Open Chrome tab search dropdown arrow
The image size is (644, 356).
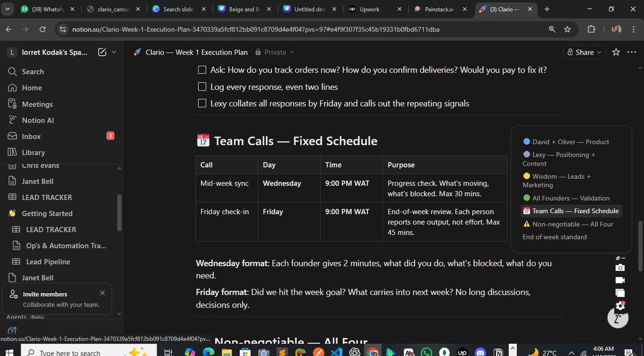coord(8,9)
